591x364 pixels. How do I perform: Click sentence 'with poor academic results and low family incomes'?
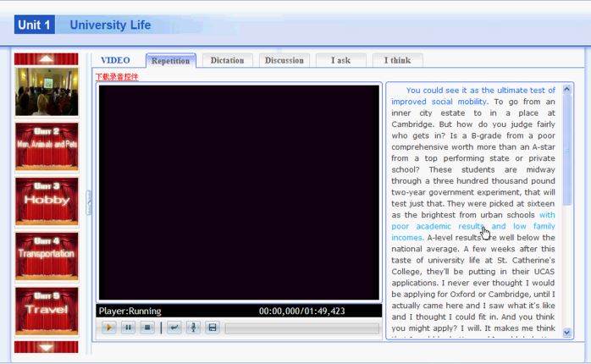pyautogui.click(x=473, y=226)
